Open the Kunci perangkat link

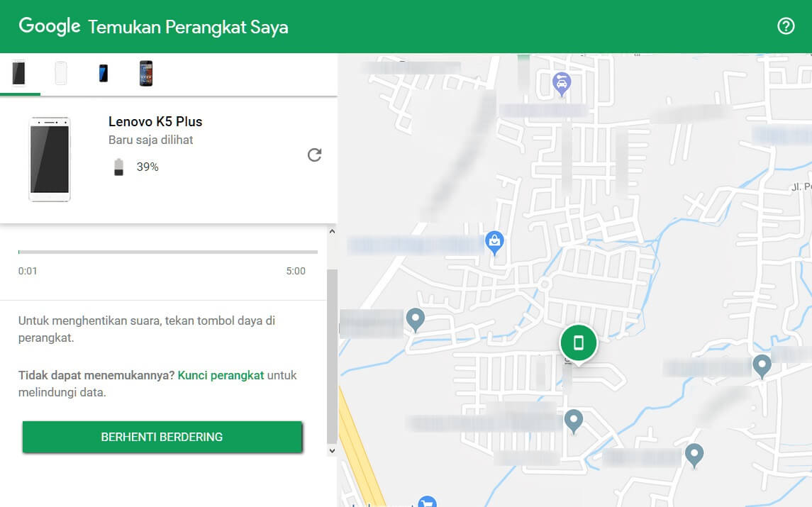(221, 375)
